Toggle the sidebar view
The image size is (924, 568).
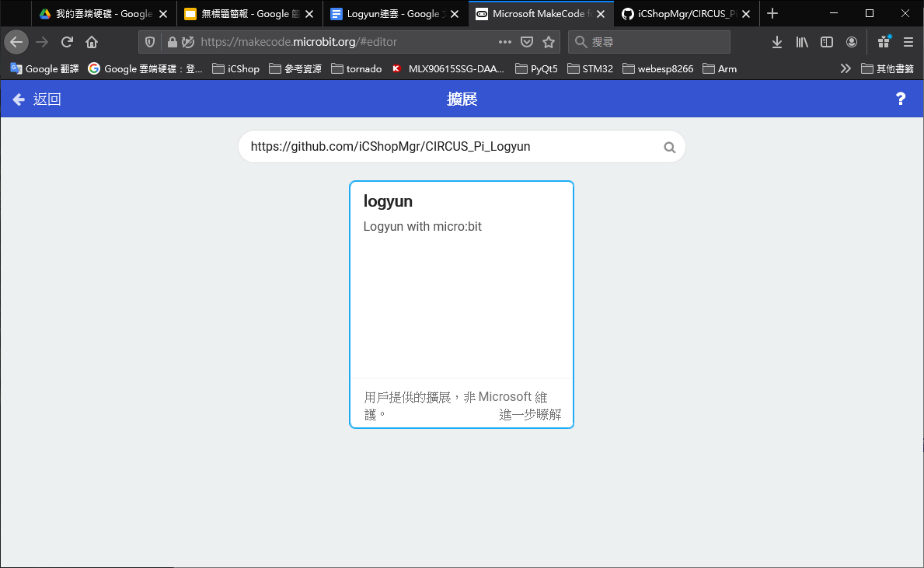tap(827, 42)
